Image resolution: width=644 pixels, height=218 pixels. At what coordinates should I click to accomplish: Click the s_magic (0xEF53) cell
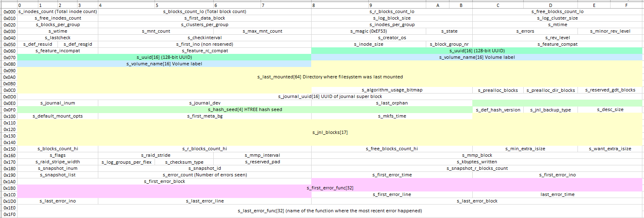click(369, 31)
